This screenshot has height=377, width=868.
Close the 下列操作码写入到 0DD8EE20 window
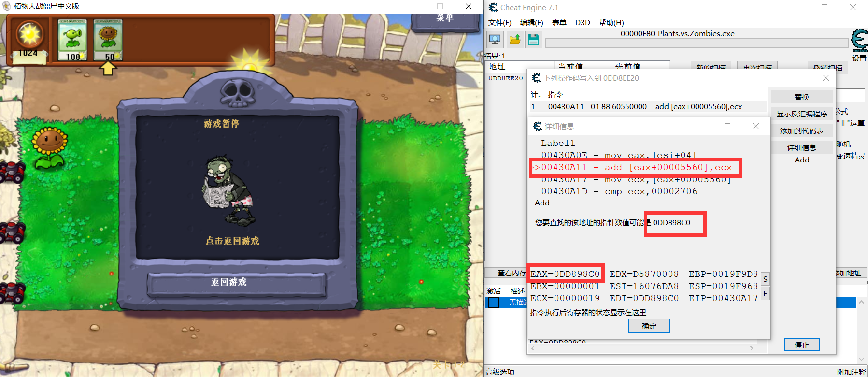tap(826, 78)
